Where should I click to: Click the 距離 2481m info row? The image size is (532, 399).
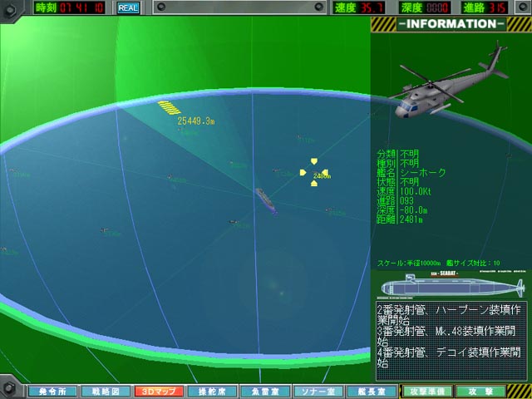tap(400, 219)
